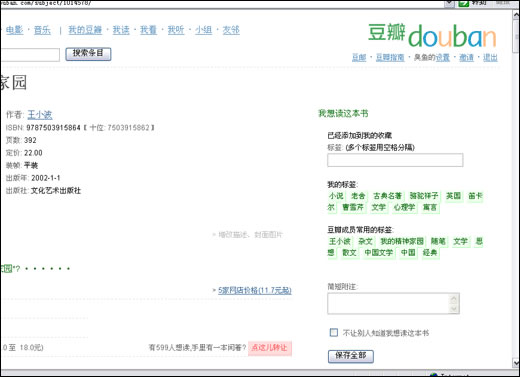
Task: Select publisher text 文化艺术出版社
Action: [x=56, y=191]
